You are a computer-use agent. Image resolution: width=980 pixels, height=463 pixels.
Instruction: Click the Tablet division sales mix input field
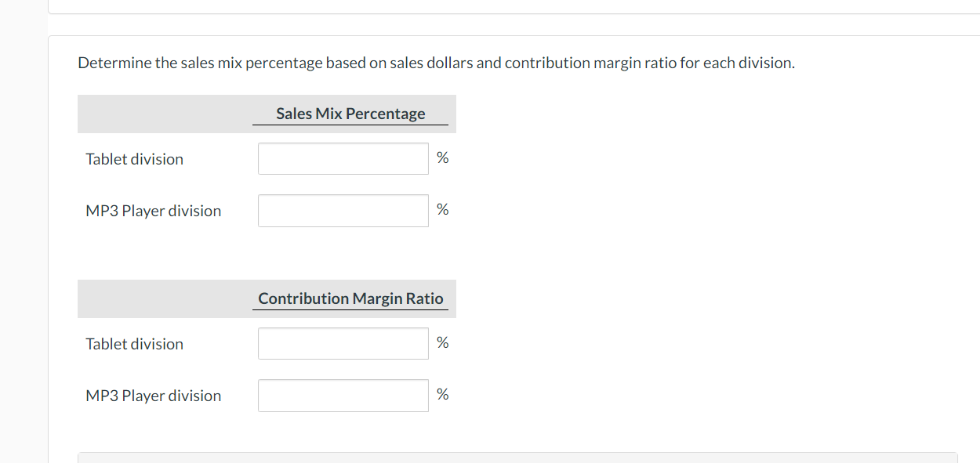343,157
